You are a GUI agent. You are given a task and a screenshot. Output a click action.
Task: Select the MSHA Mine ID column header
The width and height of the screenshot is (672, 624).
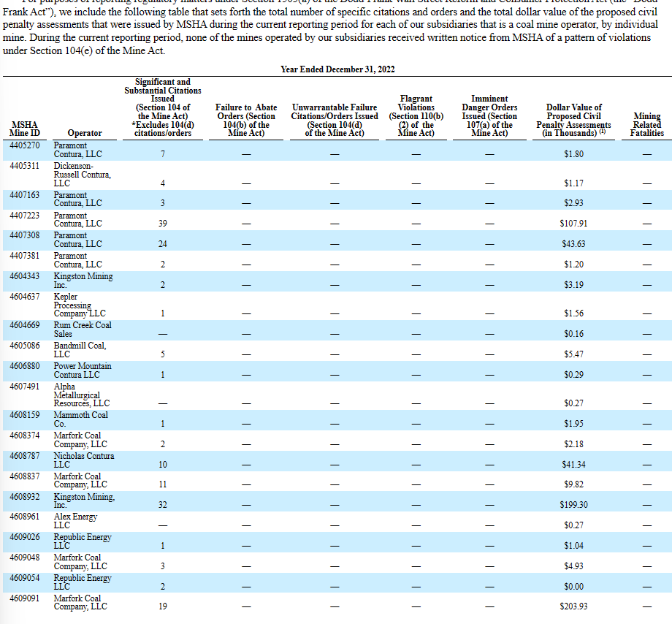24,129
